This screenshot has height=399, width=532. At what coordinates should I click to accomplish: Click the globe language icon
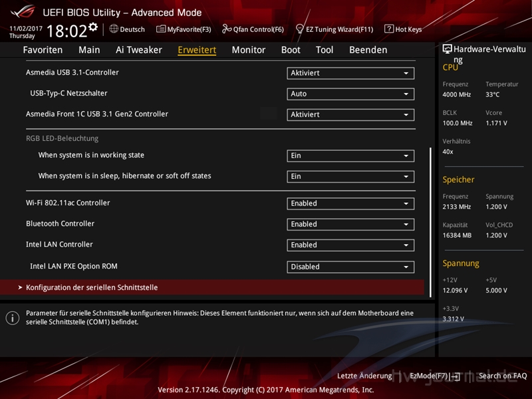tap(114, 29)
